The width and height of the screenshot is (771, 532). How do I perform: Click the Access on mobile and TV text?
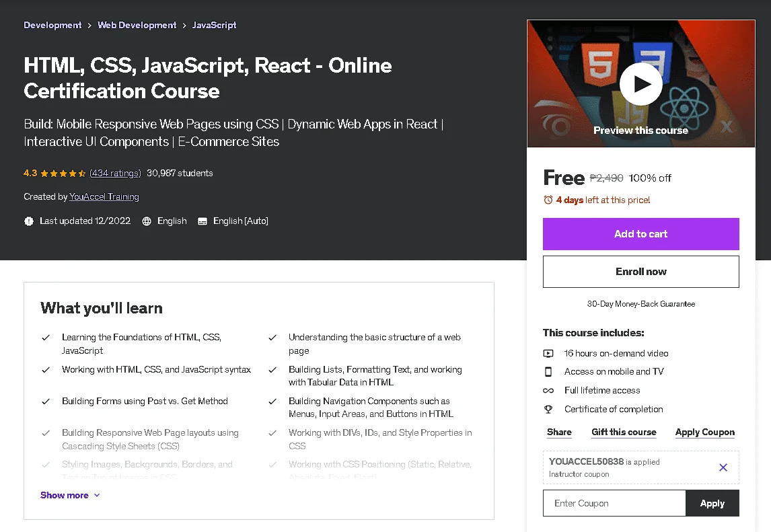click(614, 372)
